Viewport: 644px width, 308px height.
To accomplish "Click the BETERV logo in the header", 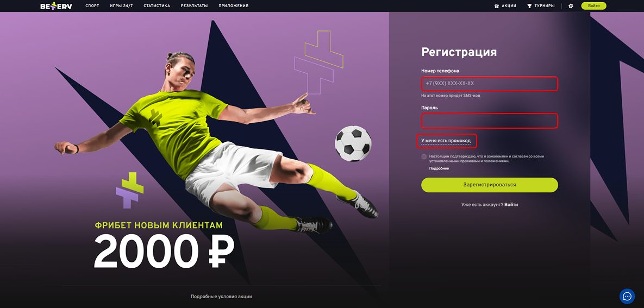I will (56, 6).
